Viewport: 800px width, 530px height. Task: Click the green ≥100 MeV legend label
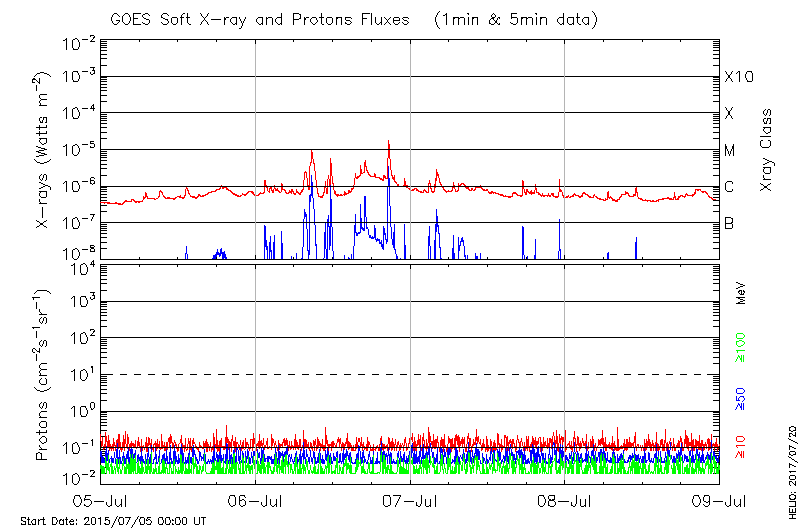[x=742, y=347]
